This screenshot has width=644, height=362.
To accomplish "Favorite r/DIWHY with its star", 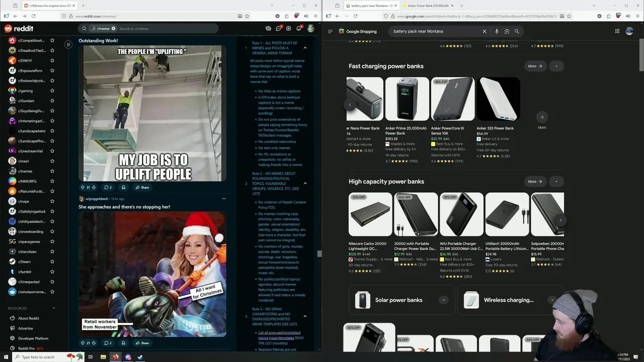I will click(52, 60).
